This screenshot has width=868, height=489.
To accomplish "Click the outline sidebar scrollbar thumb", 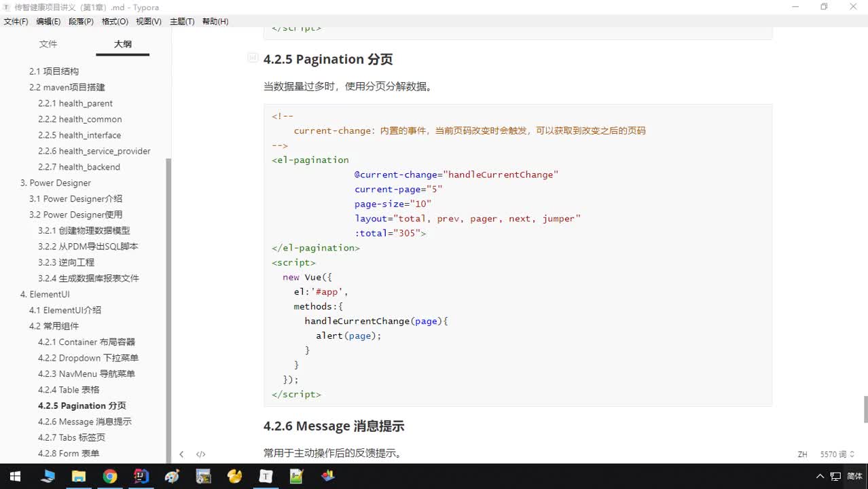I will [168, 310].
